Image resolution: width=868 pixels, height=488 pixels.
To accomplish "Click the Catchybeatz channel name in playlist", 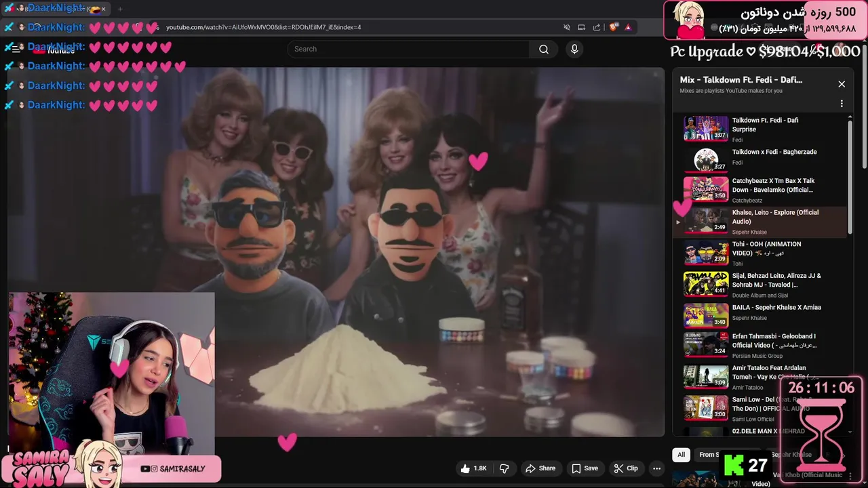I will point(747,201).
